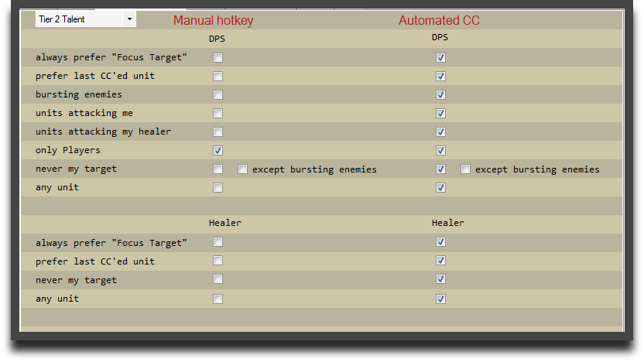Enable Manual hotkey DPS never my target
Image resolution: width=644 pixels, height=362 pixels.
(218, 169)
